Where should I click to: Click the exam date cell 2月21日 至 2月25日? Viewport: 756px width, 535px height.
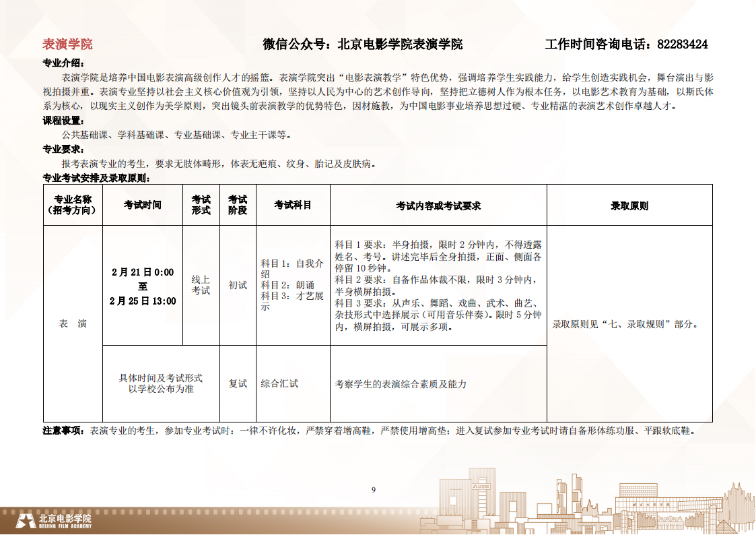click(142, 286)
